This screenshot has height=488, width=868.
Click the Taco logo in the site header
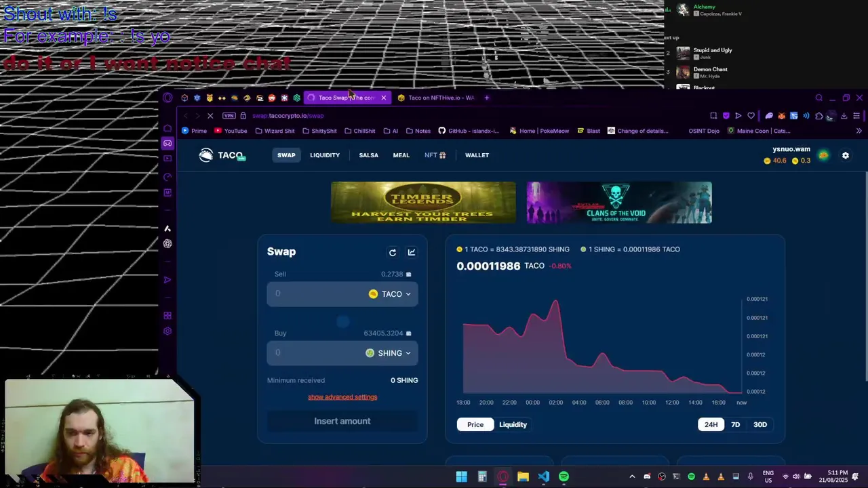222,155
